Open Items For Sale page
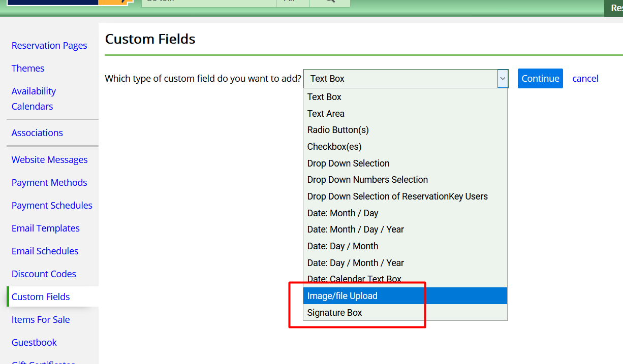Image resolution: width=623 pixels, height=364 pixels. (x=41, y=320)
